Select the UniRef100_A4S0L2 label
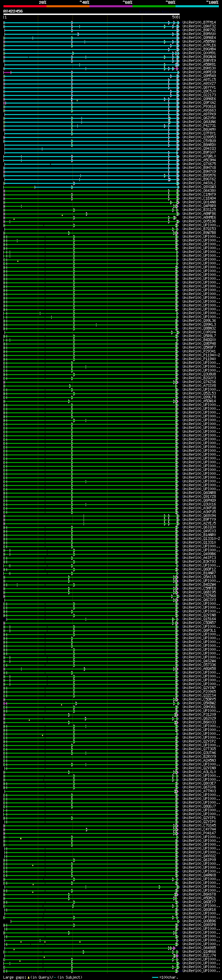 199,183
